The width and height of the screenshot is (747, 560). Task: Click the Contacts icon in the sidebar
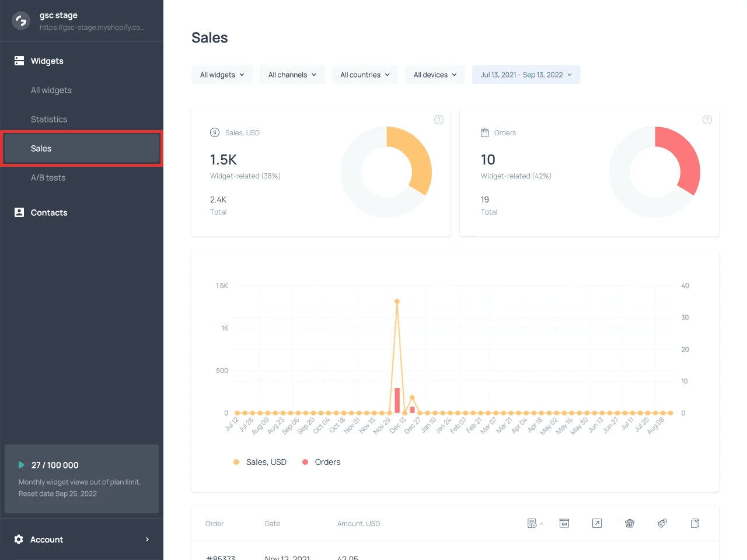tap(19, 212)
